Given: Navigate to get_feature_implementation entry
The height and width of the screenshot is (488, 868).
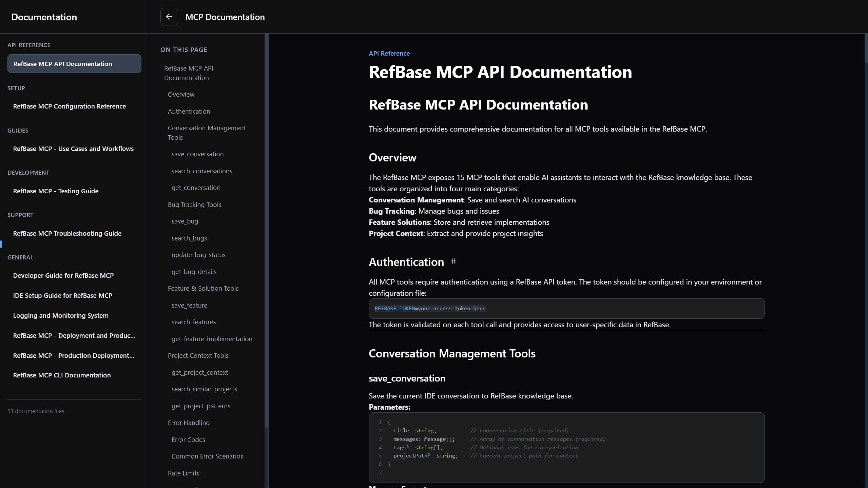Looking at the screenshot, I should pyautogui.click(x=212, y=339).
